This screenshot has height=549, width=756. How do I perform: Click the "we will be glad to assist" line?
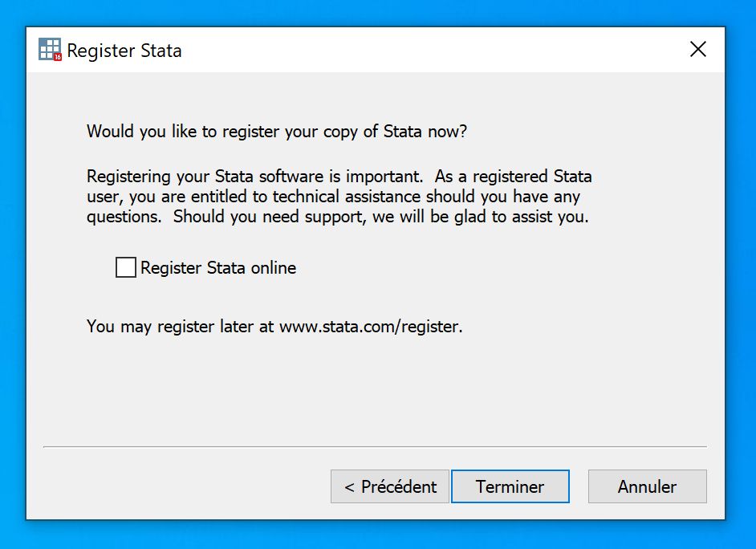(x=480, y=217)
